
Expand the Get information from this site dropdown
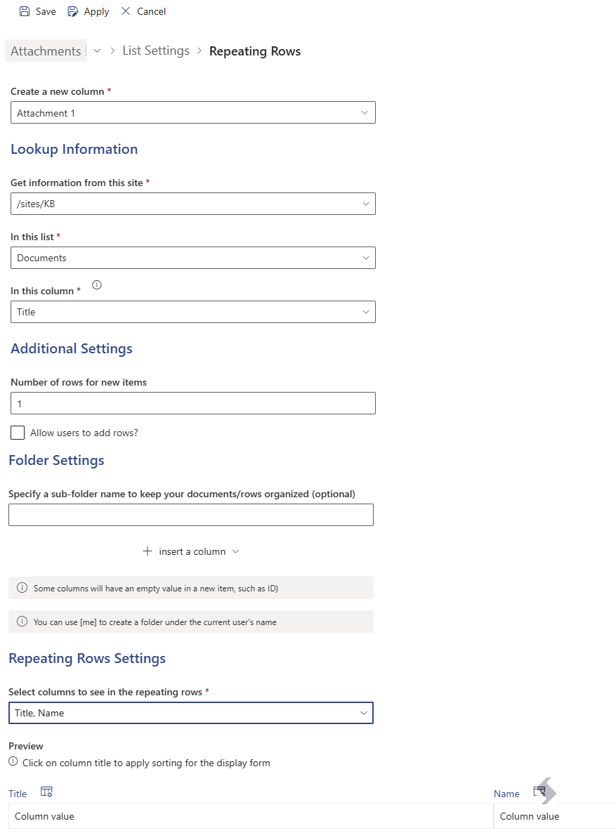tap(193, 204)
